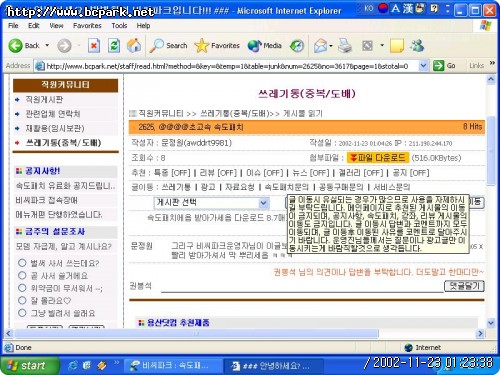500x375 pixels.
Task: Open the Search magnifier toolbar button
Action: click(x=168, y=46)
